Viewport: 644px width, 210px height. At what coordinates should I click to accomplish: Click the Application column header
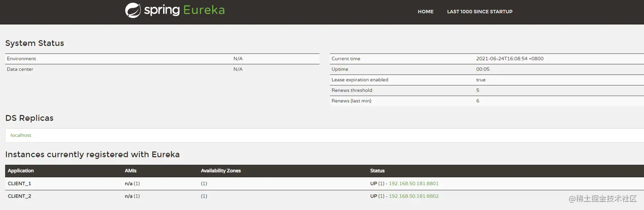pos(21,171)
